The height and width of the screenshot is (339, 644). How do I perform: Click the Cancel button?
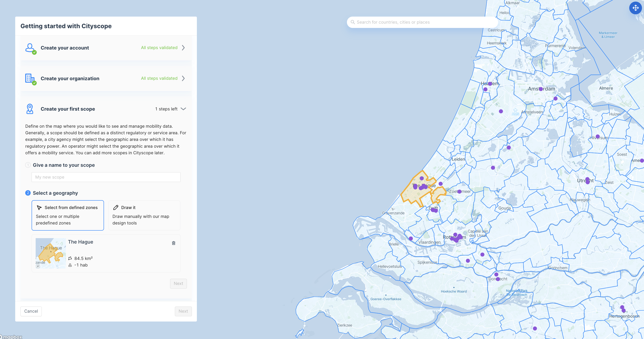31,311
